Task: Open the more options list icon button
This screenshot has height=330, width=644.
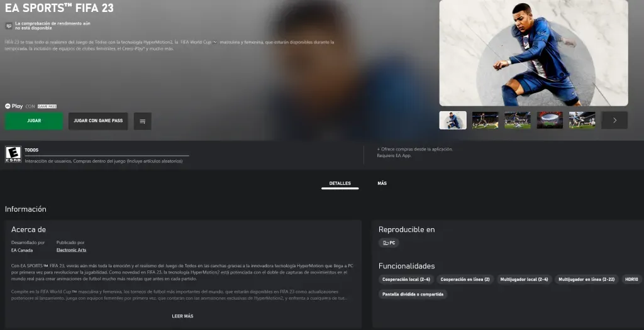Action: pos(142,121)
